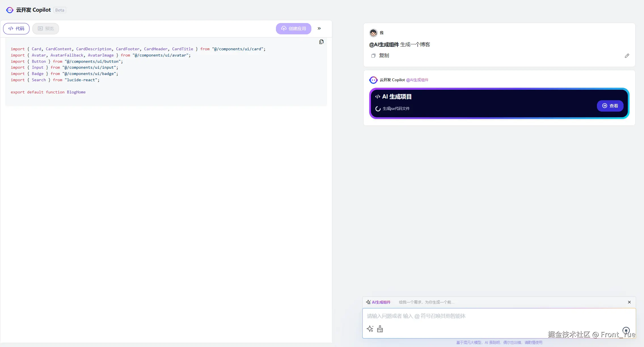Click the 云开发 Copilot logo in header
The width and height of the screenshot is (644, 347).
(10, 10)
